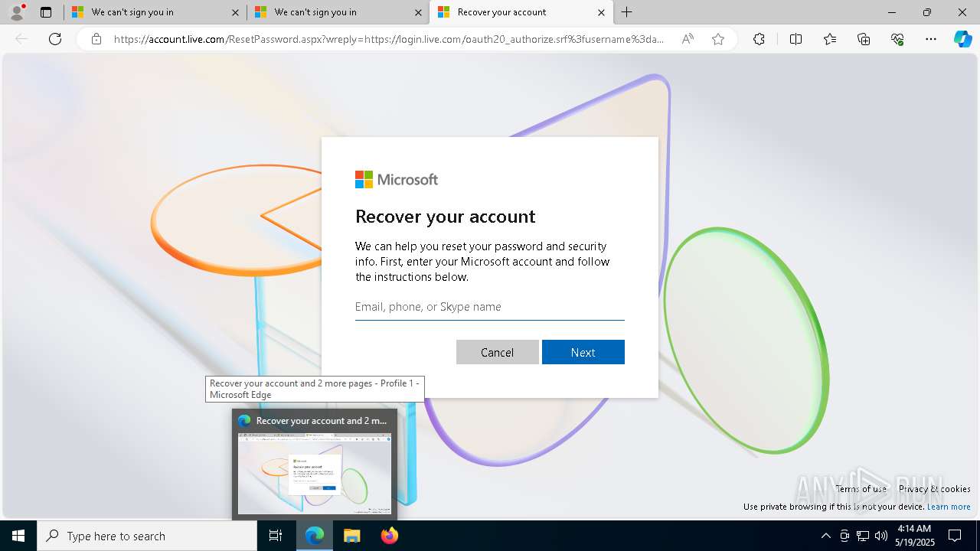The width and height of the screenshot is (980, 551).
Task: Click the Cancel button
Action: 498,352
